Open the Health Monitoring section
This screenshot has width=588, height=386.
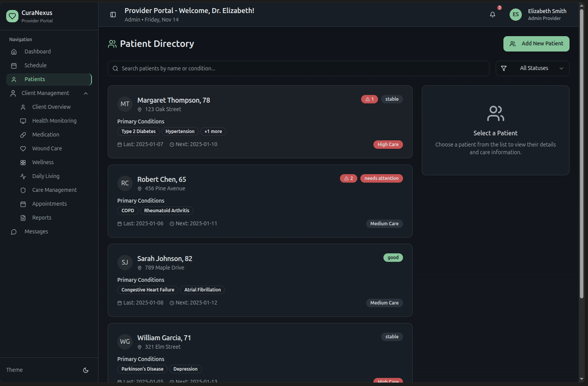pyautogui.click(x=54, y=121)
